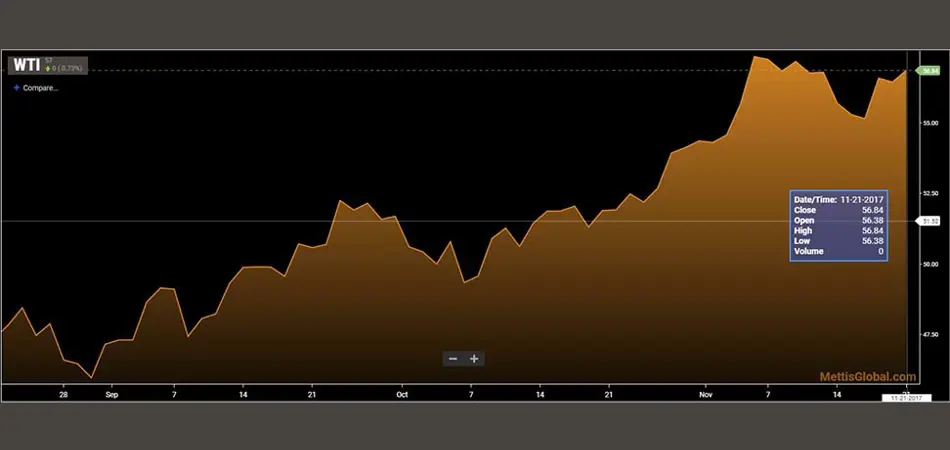
Task: Open the Compare... symbol option
Action: tap(40, 88)
